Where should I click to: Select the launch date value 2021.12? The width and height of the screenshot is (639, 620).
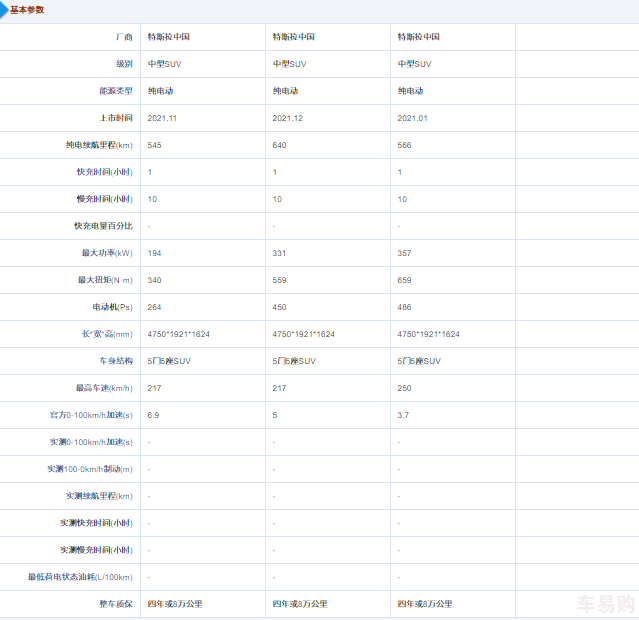tap(288, 118)
